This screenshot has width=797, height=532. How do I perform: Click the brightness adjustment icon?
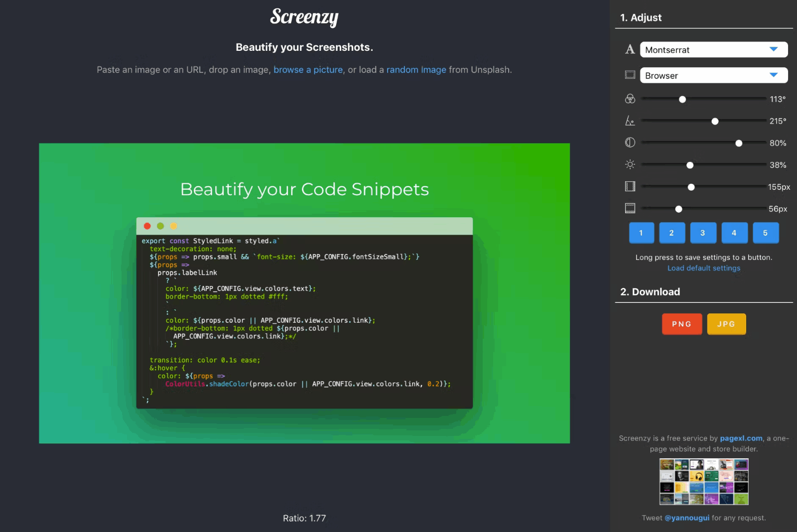click(x=630, y=164)
